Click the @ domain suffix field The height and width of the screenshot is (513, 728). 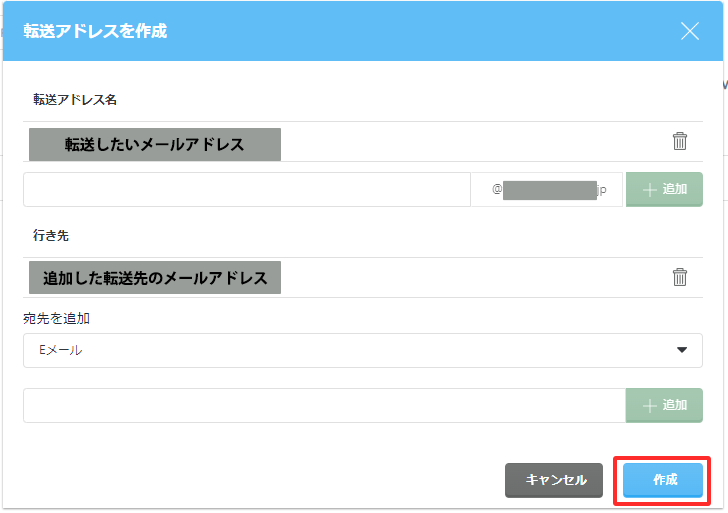pyautogui.click(x=546, y=189)
